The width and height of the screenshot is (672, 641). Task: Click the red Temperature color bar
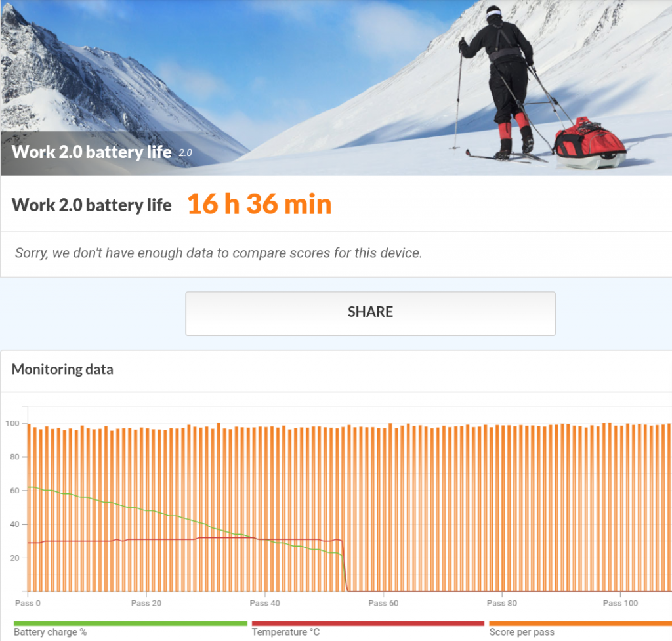click(368, 623)
